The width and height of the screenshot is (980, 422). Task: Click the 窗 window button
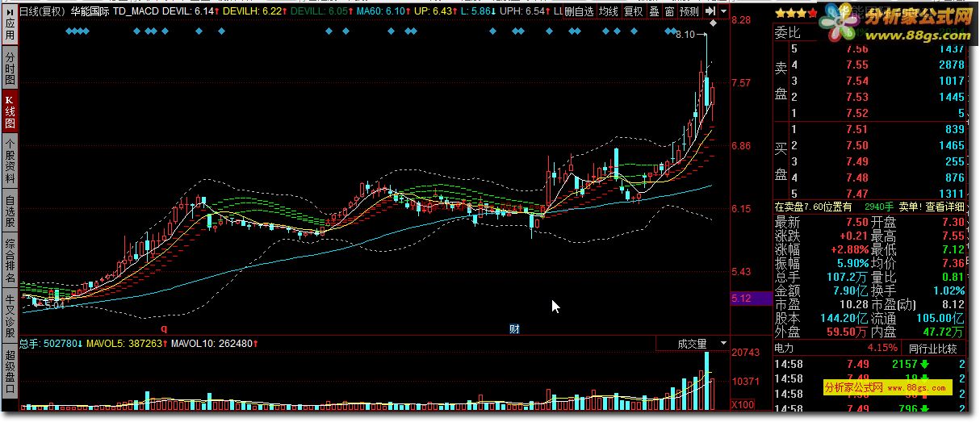669,12
